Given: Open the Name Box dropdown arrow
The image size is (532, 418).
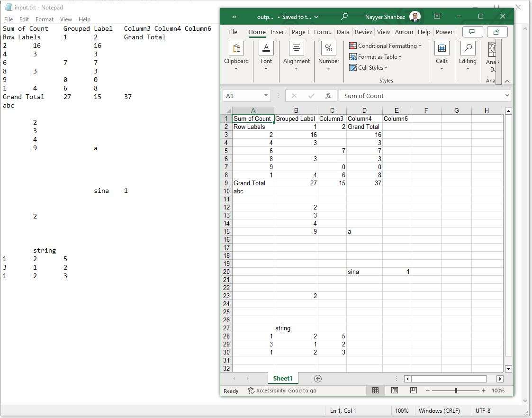Looking at the screenshot, I should [266, 96].
